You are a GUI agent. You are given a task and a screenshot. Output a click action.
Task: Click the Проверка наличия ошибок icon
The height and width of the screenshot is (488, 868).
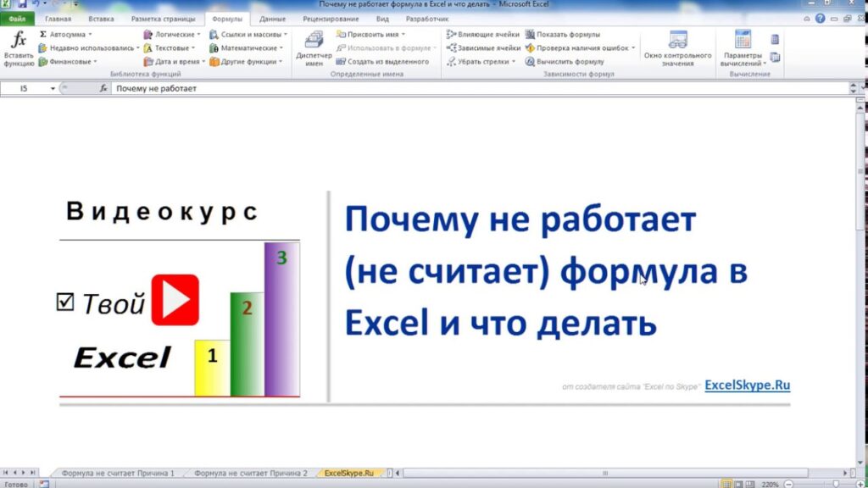530,48
